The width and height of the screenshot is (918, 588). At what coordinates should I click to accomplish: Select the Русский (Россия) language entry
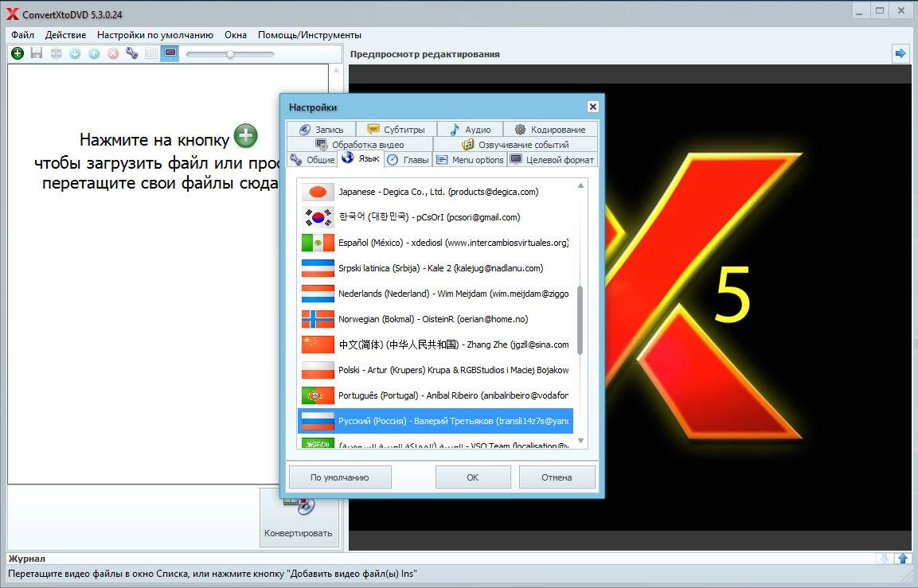436,421
